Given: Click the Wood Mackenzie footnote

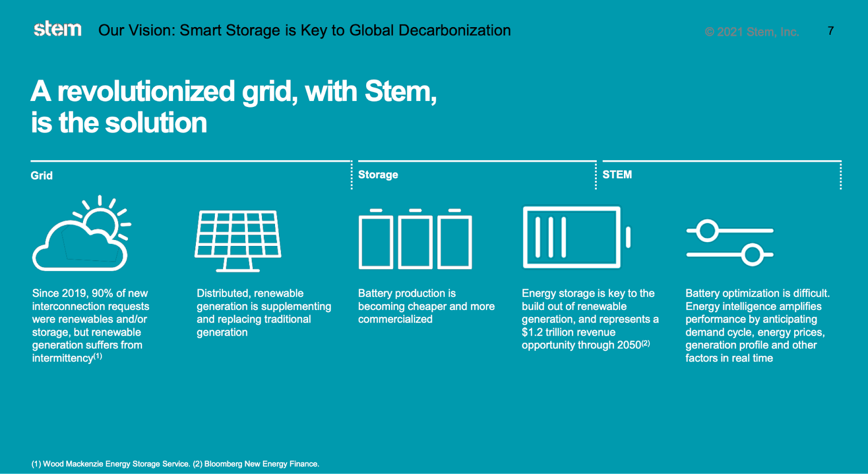Looking at the screenshot, I should [x=111, y=464].
